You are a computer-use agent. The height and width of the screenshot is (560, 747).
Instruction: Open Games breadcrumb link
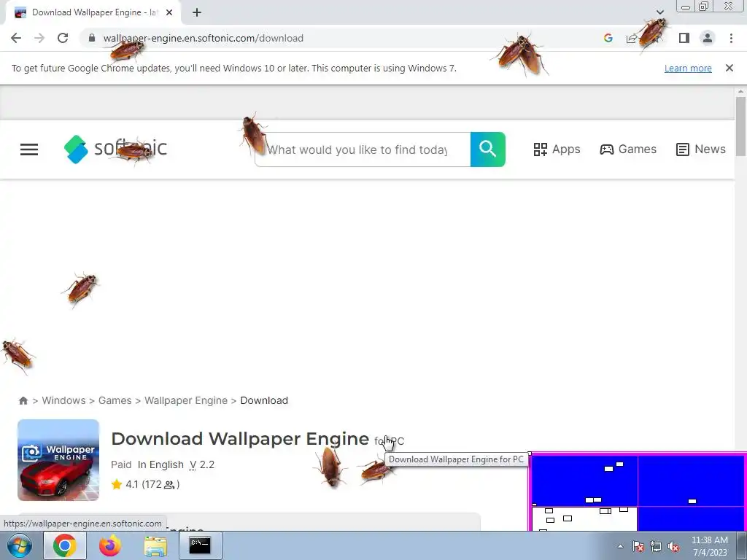115,400
